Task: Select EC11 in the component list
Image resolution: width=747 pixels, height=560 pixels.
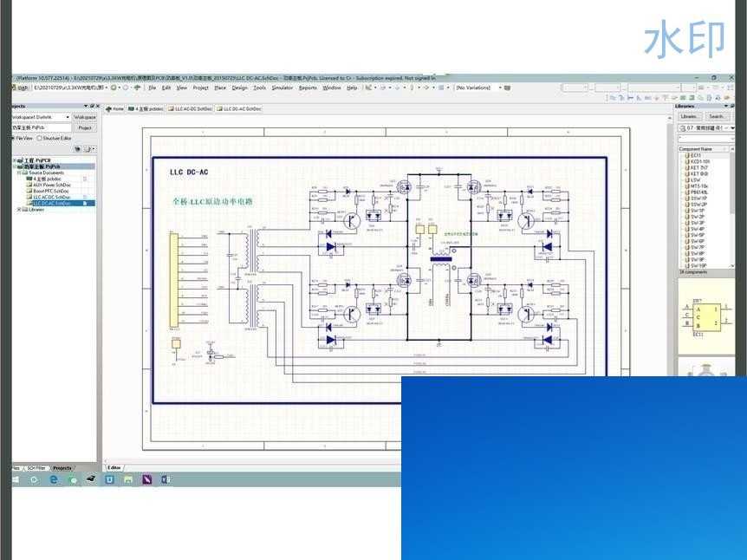Action: coord(696,155)
